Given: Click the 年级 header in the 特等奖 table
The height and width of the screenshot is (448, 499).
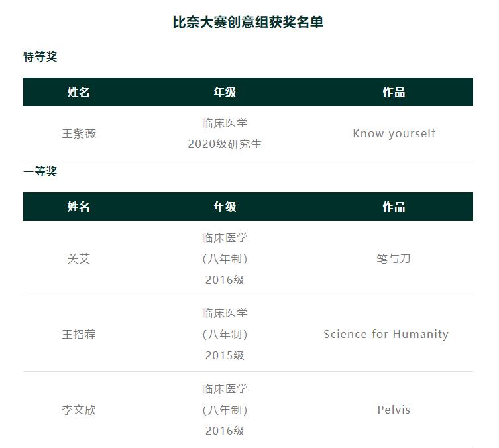Looking at the screenshot, I should coord(225,92).
